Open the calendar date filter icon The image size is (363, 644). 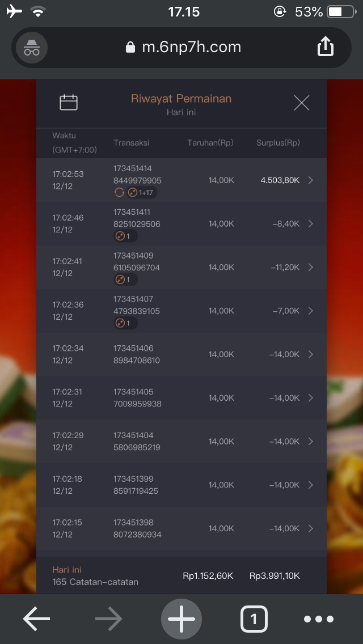[x=69, y=103]
